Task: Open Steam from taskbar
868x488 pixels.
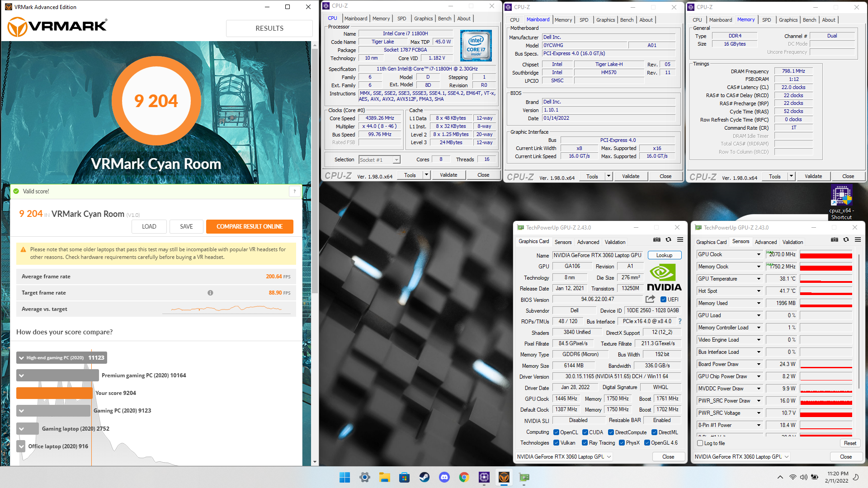Action: coord(425,477)
